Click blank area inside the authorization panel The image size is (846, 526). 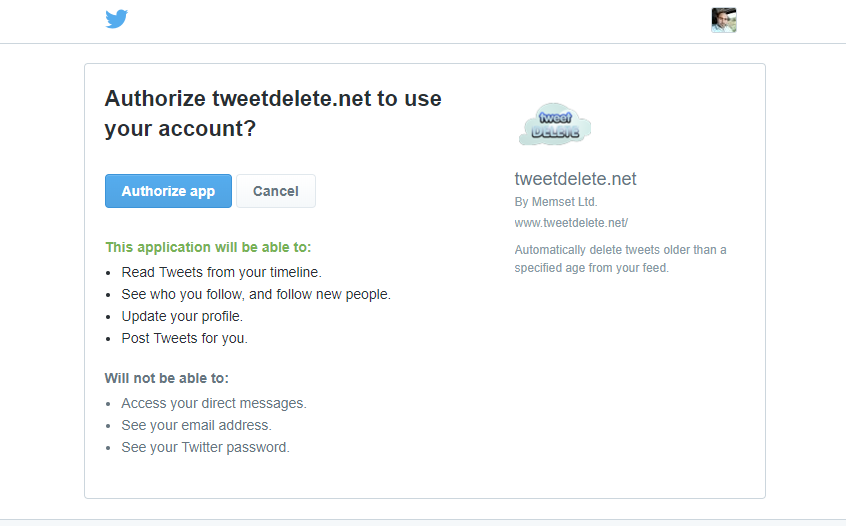pos(600,400)
